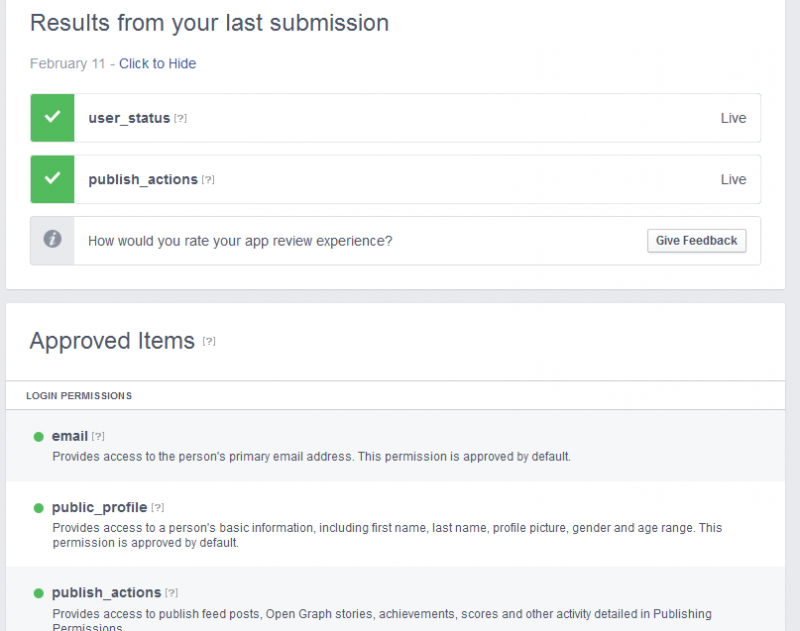Click the green checkmark beside publish_actions
800x631 pixels.
click(52, 179)
